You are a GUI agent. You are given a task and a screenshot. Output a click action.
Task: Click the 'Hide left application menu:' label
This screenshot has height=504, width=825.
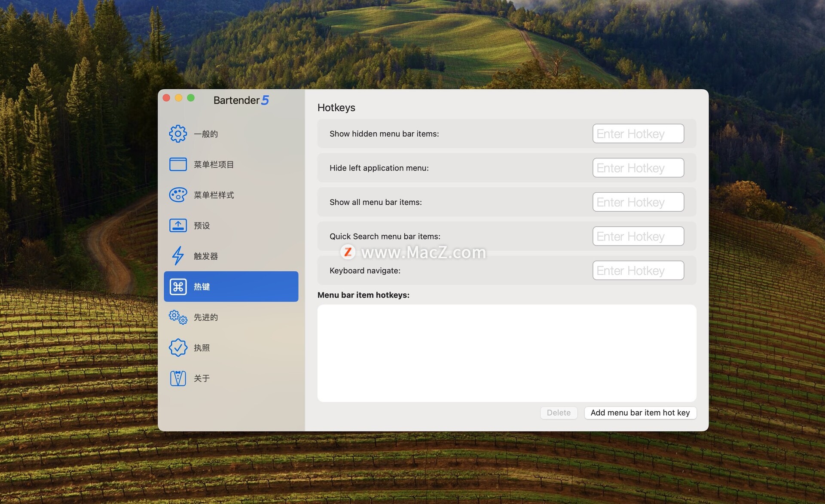point(379,168)
